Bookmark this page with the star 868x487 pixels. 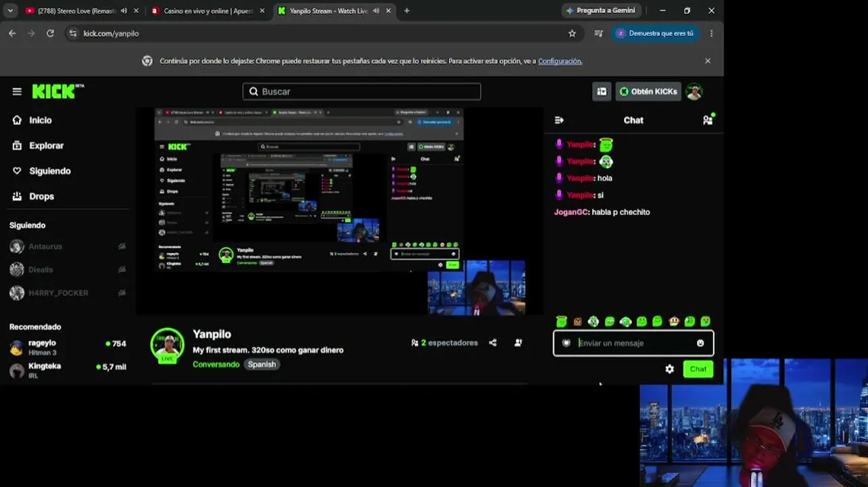pyautogui.click(x=572, y=33)
